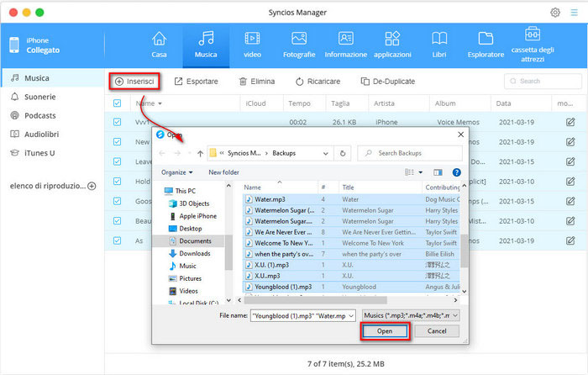Switch to the Musica tab

pos(206,45)
